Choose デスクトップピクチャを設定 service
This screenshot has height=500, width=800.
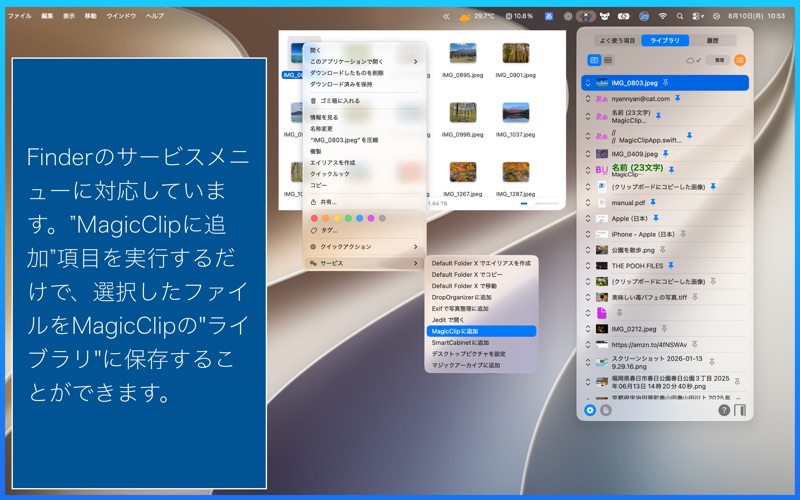(481, 354)
